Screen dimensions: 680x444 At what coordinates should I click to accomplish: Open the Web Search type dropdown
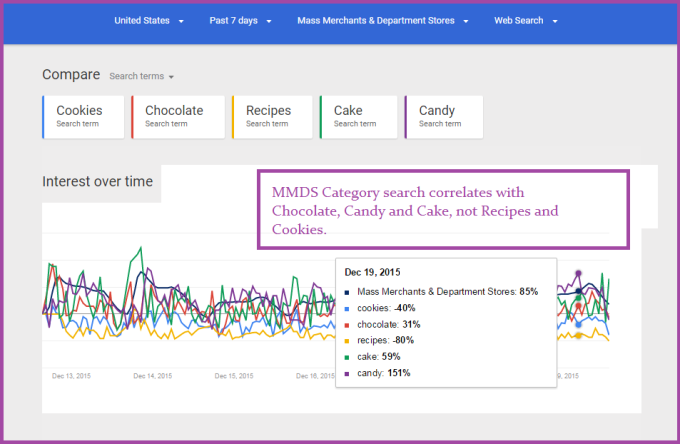coord(526,20)
